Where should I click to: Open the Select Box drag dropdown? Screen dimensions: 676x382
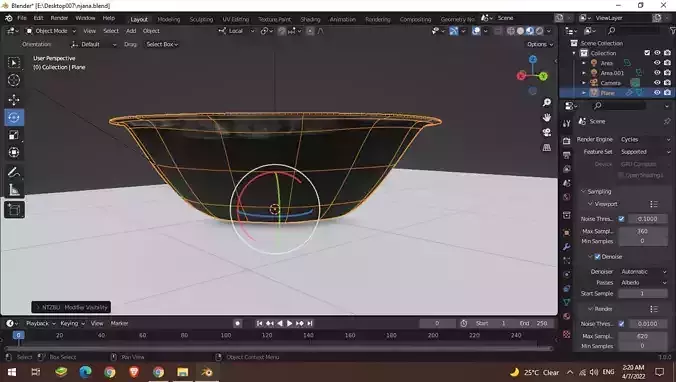pyautogui.click(x=162, y=44)
